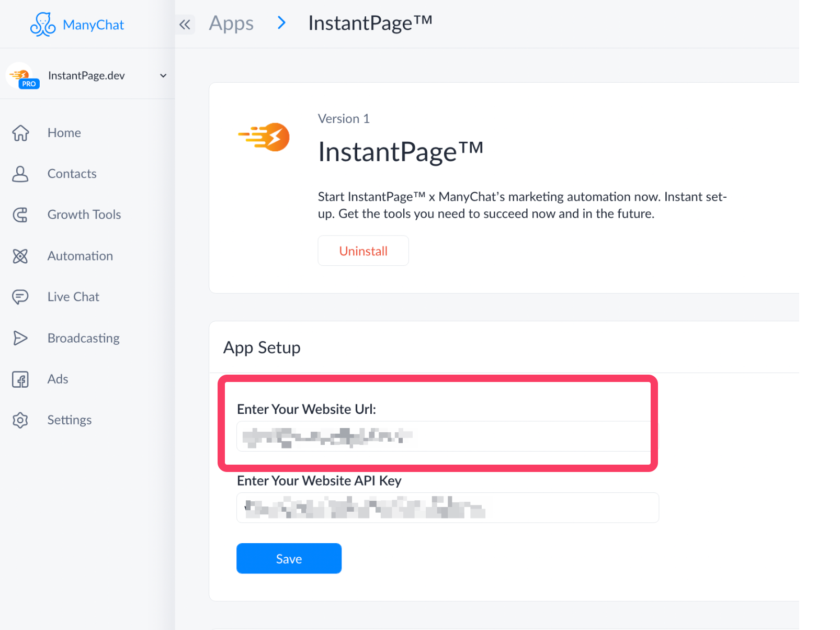Click the App Setup heading
Screen dimensions: 840x630
pos(262,348)
